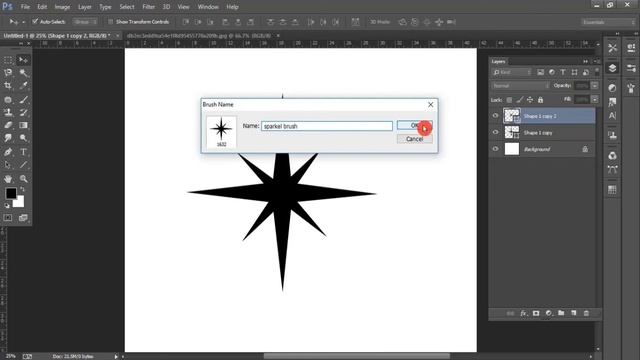The image size is (640, 360).
Task: Select the Crop tool
Action: click(8, 86)
